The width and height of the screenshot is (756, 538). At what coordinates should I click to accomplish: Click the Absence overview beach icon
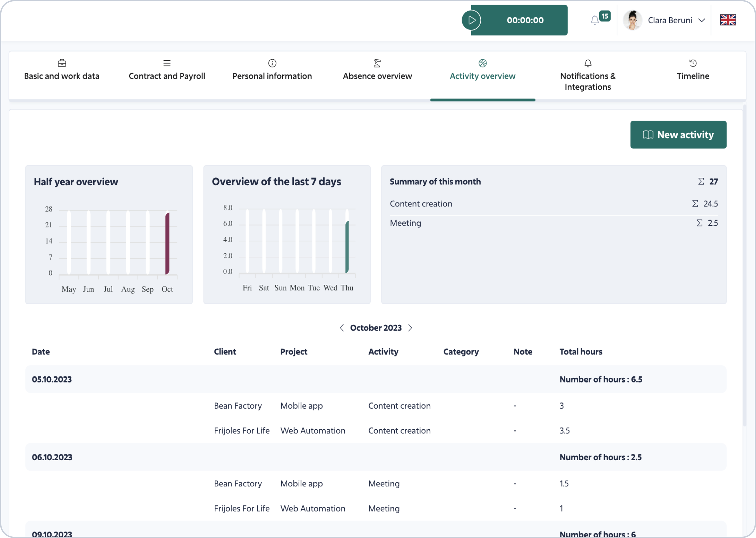pyautogui.click(x=377, y=63)
